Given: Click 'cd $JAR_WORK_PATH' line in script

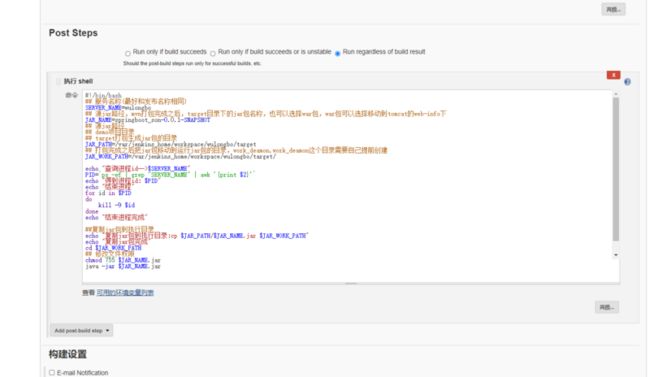Looking at the screenshot, I should [113, 248].
